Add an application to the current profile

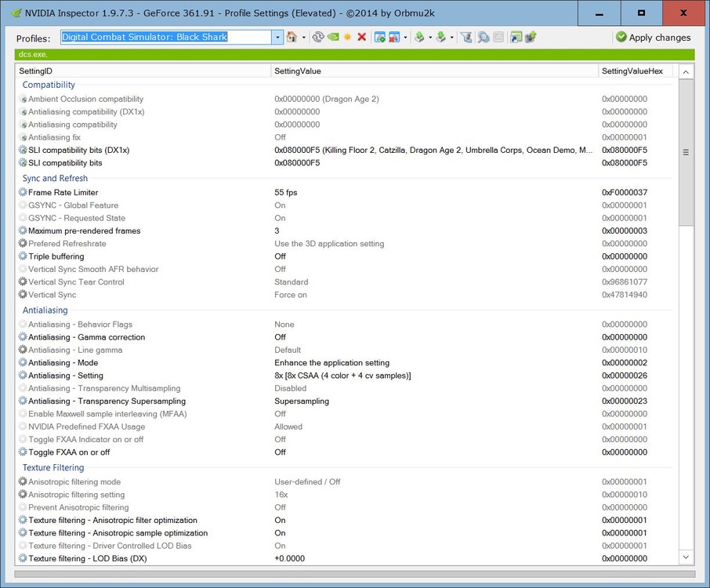coord(380,37)
